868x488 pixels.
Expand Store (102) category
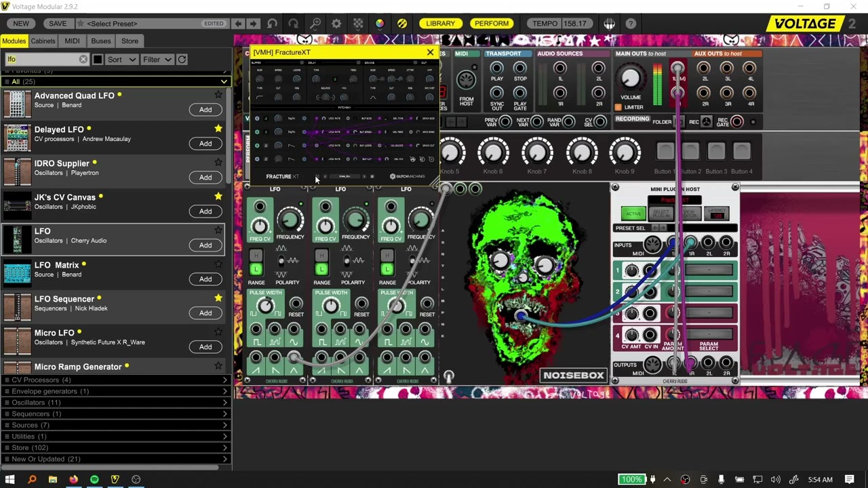[x=115, y=447]
